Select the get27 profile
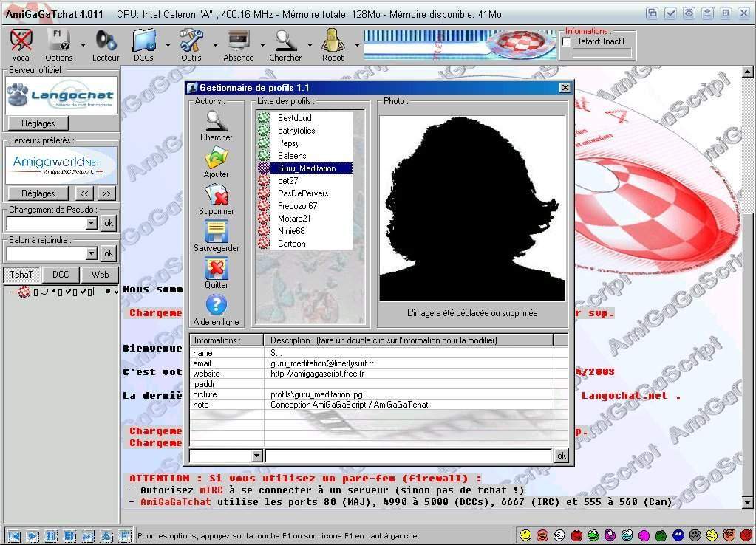This screenshot has height=545, width=756. [287, 181]
